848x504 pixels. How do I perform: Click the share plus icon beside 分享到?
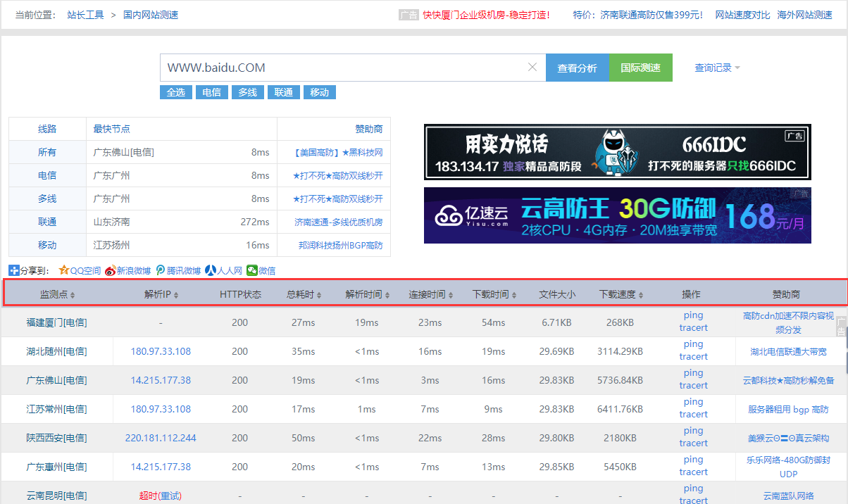pyautogui.click(x=13, y=270)
